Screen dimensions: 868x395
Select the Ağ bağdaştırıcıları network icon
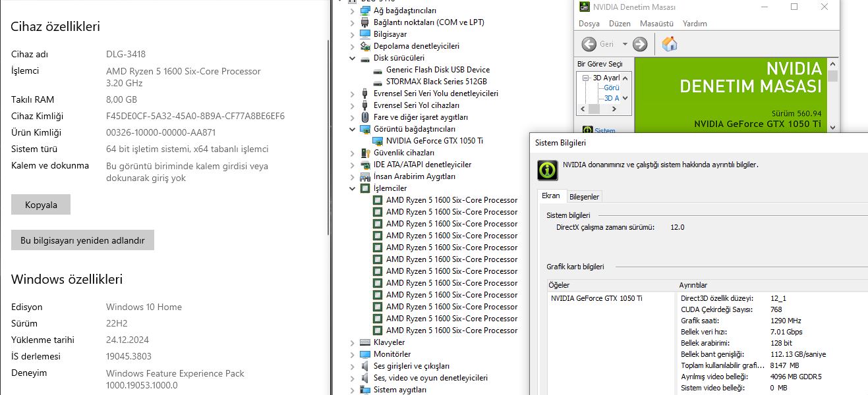tap(365, 11)
